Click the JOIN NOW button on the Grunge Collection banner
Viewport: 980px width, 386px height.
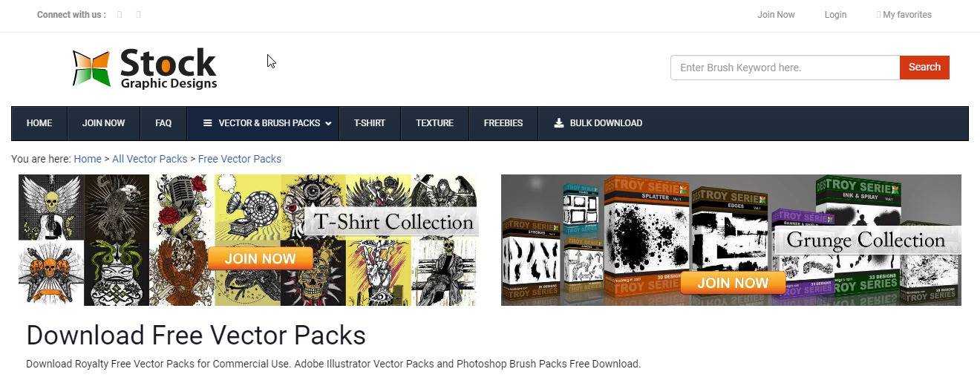(x=733, y=283)
